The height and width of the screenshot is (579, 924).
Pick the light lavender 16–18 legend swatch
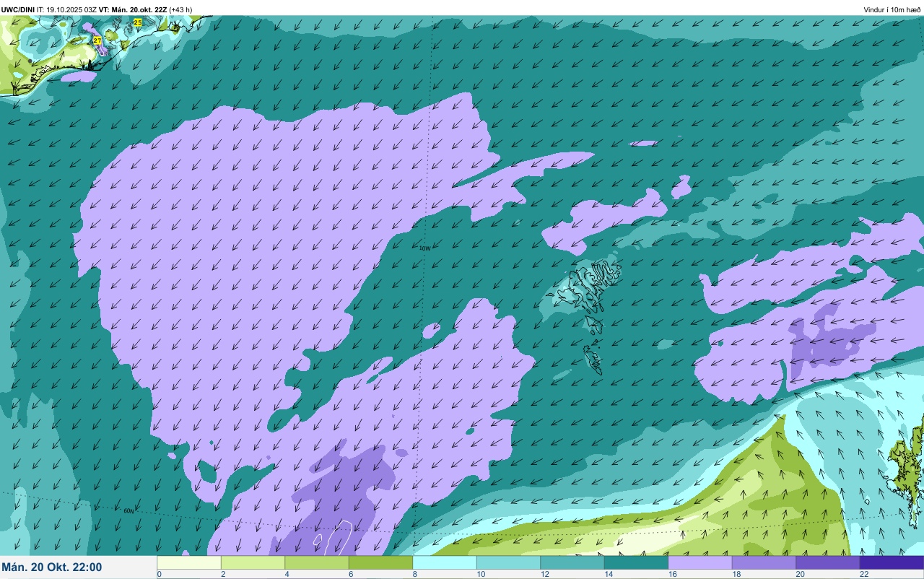coord(699,562)
